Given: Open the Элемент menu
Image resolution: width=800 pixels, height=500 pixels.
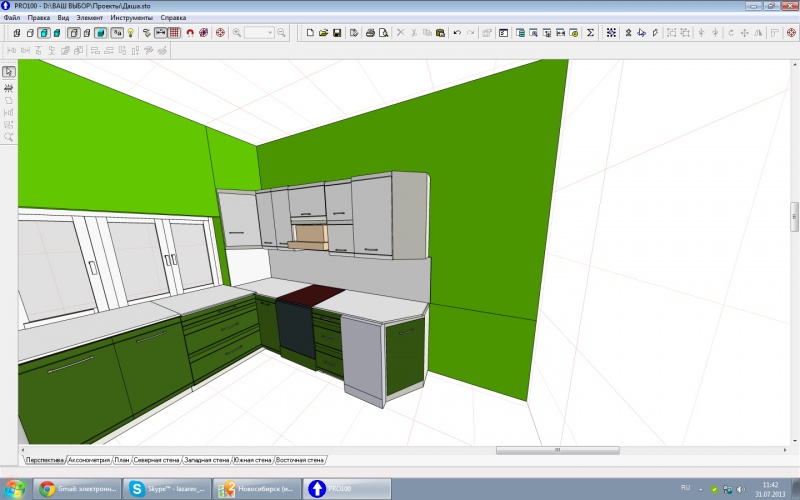Looking at the screenshot, I should pyautogui.click(x=90, y=18).
